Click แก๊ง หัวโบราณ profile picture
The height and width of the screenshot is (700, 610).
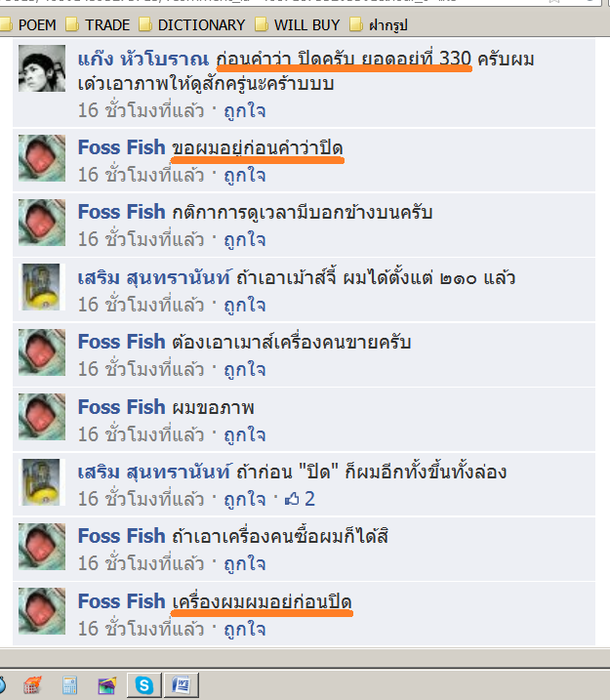42,68
